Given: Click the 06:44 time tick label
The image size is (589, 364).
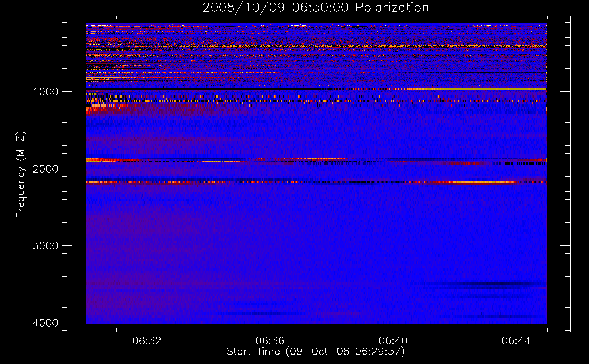Looking at the screenshot, I should point(516,341).
